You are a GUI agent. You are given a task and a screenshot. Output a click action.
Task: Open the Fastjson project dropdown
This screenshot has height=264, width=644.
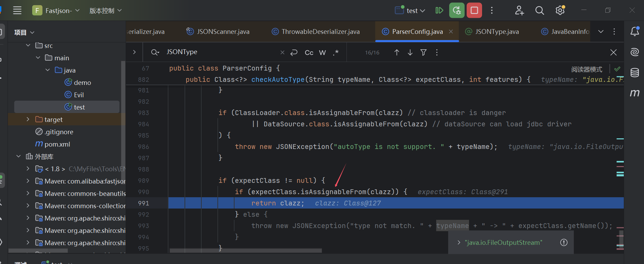[x=56, y=10]
